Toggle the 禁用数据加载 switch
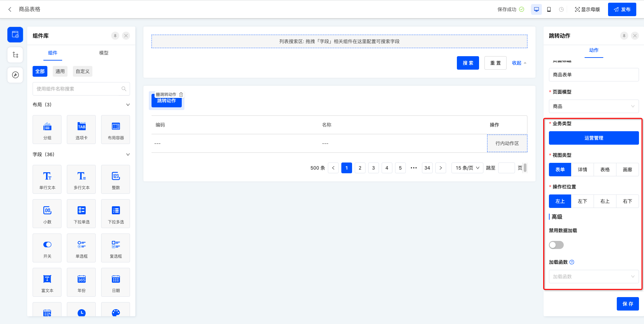Screen dimensions: 644x324 556,245
